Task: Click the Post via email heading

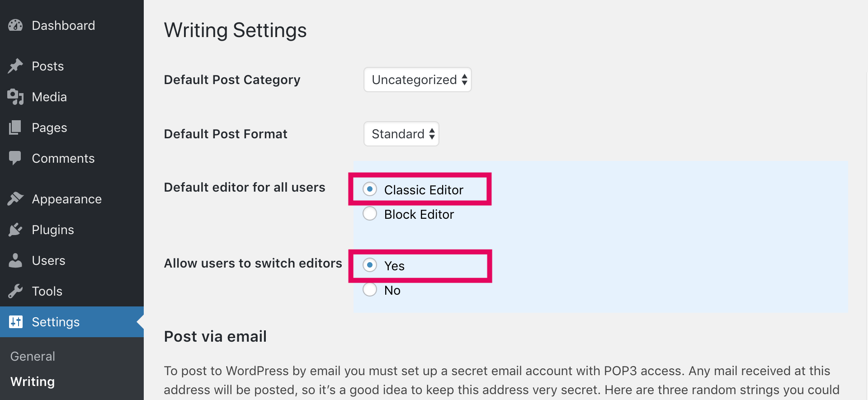Action: point(215,336)
